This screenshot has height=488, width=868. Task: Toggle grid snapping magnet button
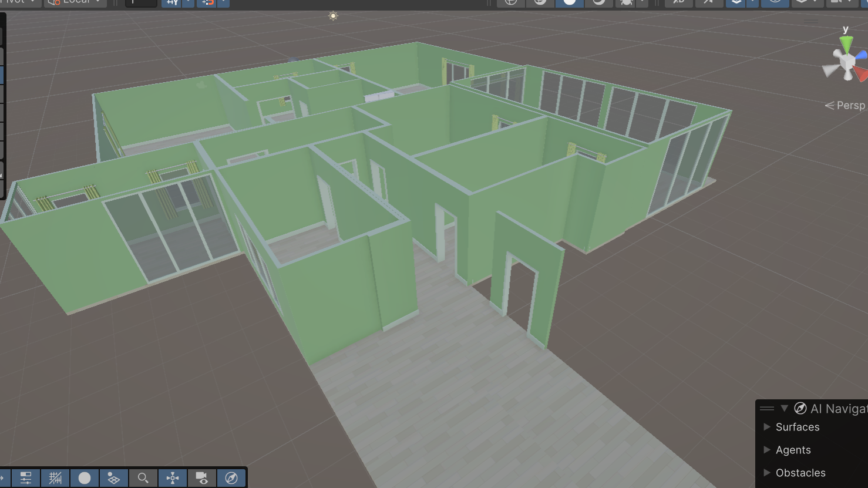pos(207,2)
